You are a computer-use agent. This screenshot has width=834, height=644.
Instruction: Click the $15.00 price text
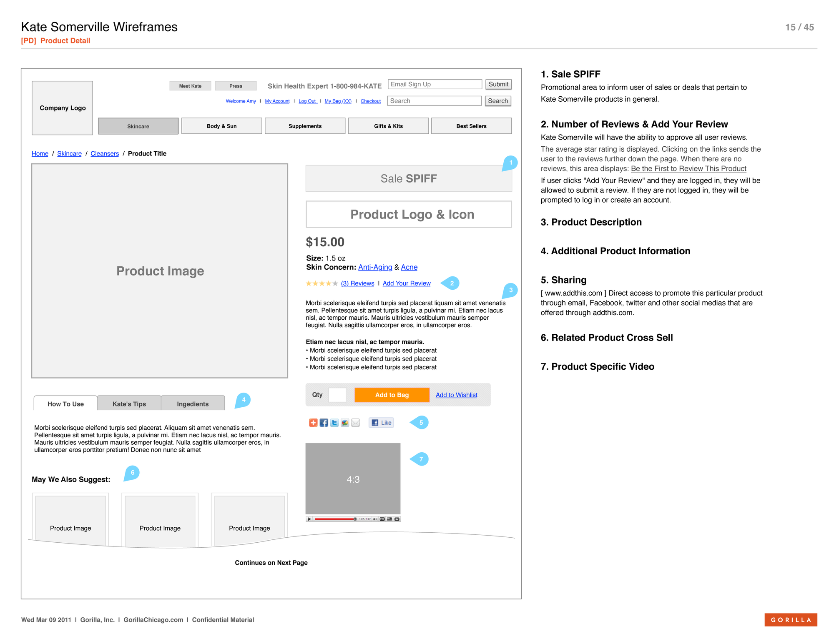point(325,242)
